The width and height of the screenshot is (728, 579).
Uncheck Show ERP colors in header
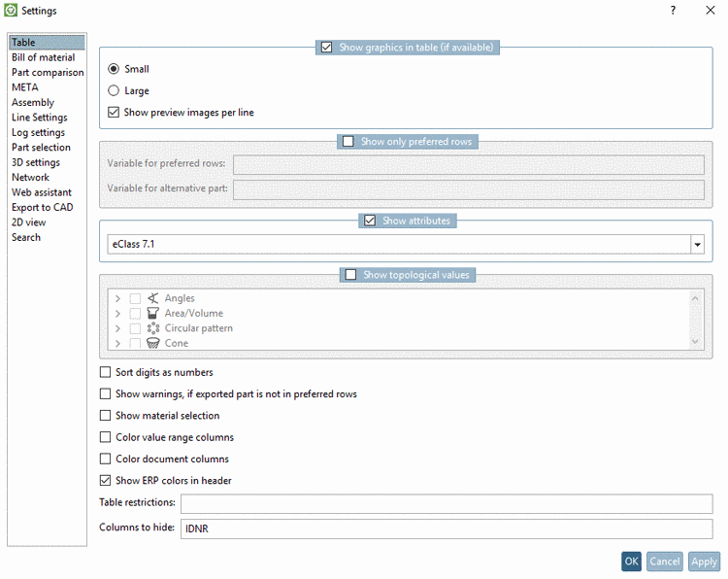click(x=106, y=480)
